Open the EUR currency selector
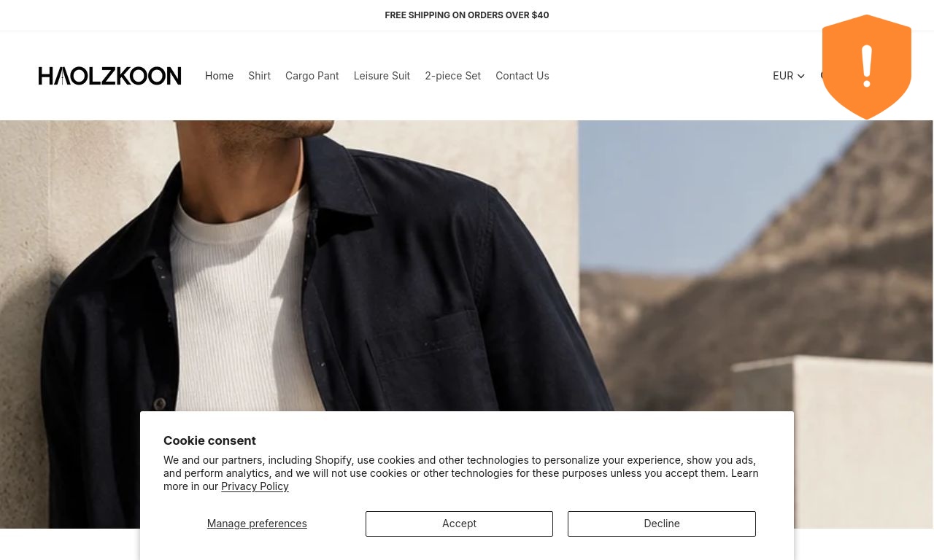 (x=788, y=76)
